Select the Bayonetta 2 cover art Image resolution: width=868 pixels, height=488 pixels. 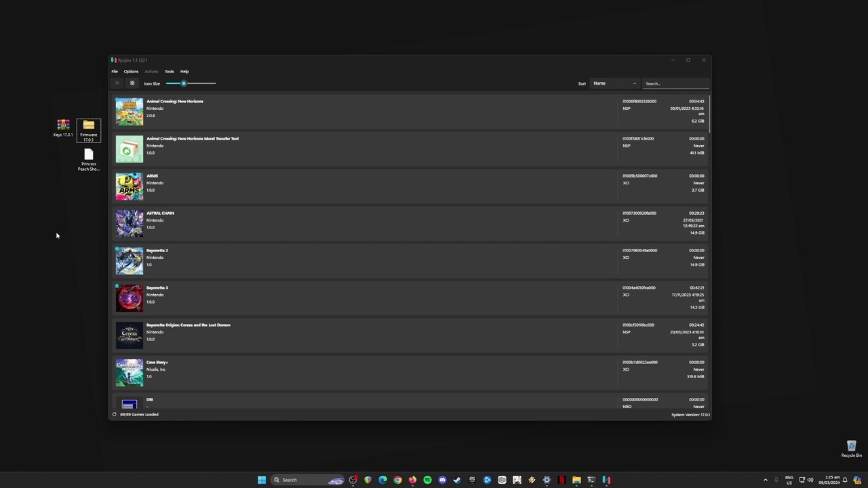pos(129,261)
